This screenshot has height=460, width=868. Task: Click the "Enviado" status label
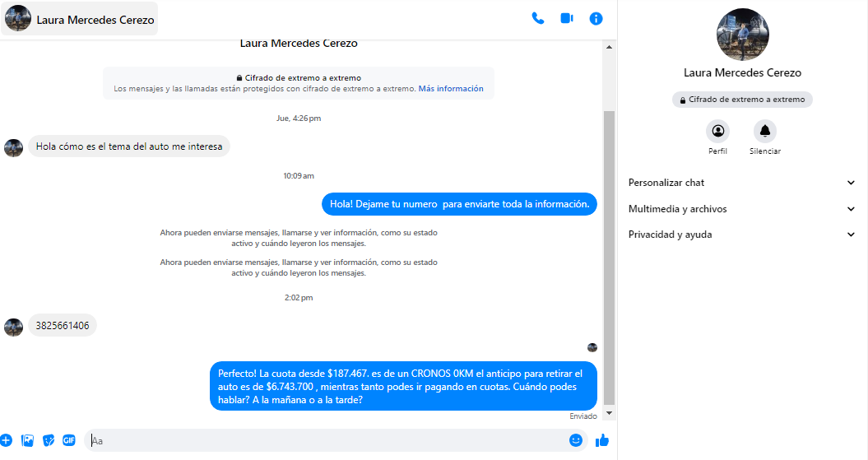click(583, 416)
